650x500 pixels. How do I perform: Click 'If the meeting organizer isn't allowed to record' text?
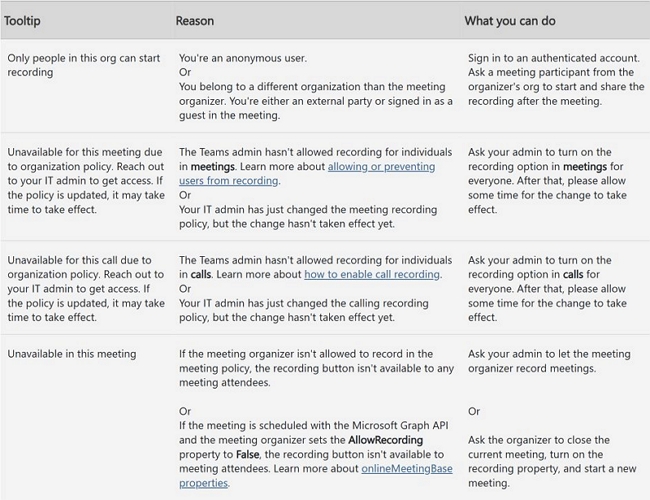306,354
